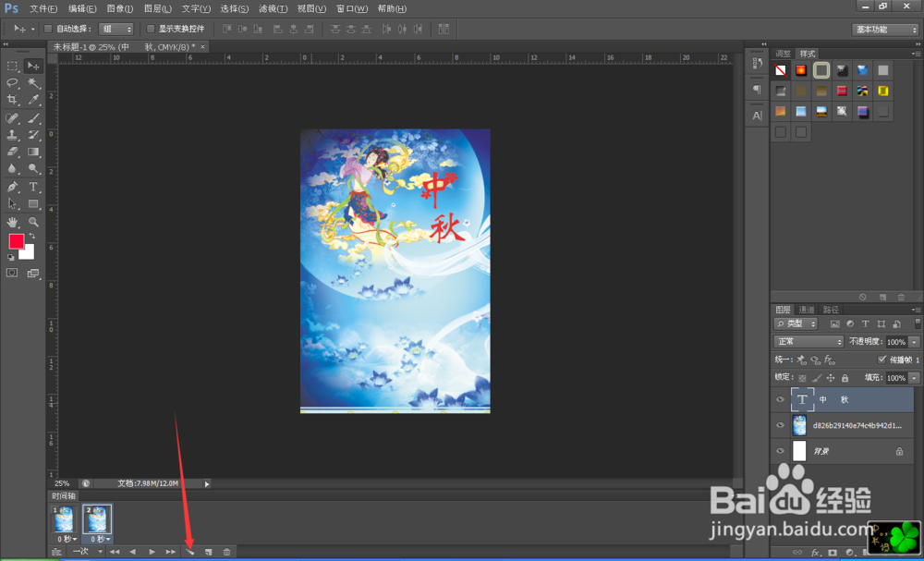The height and width of the screenshot is (561, 924).
Task: Select the Magic Wand tool
Action: [x=33, y=82]
